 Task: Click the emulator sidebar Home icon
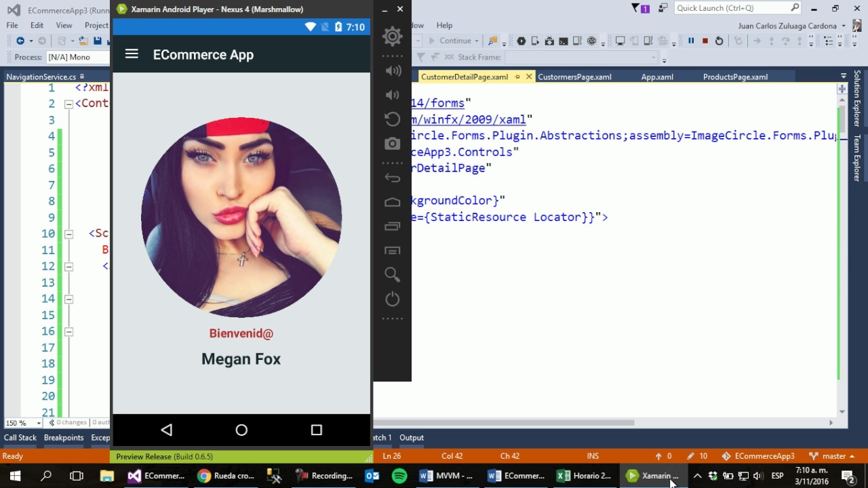392,202
